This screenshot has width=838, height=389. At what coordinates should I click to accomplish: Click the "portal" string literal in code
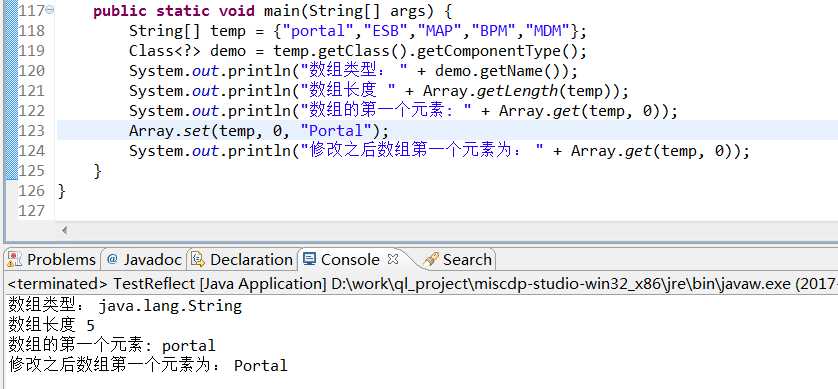[319, 31]
